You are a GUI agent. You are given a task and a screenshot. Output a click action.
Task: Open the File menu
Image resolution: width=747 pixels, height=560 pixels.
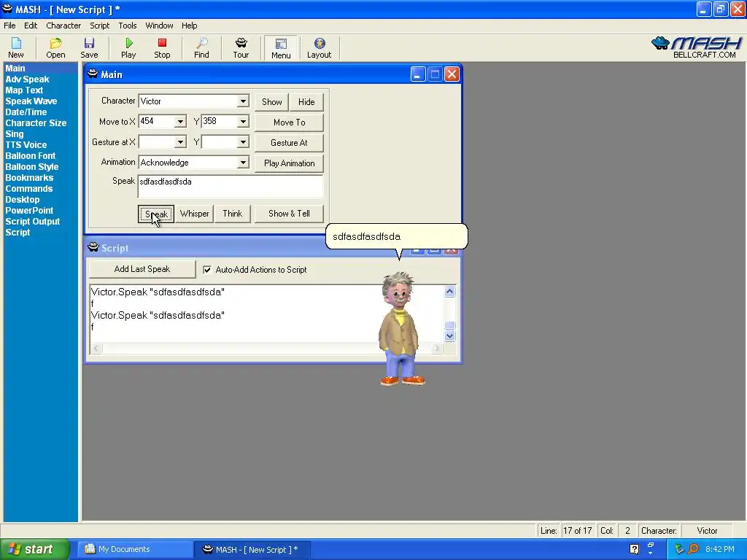coord(9,26)
